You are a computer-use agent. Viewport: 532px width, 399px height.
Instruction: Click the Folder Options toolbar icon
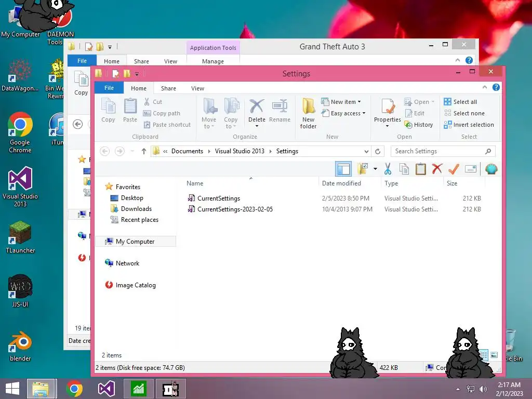362,169
